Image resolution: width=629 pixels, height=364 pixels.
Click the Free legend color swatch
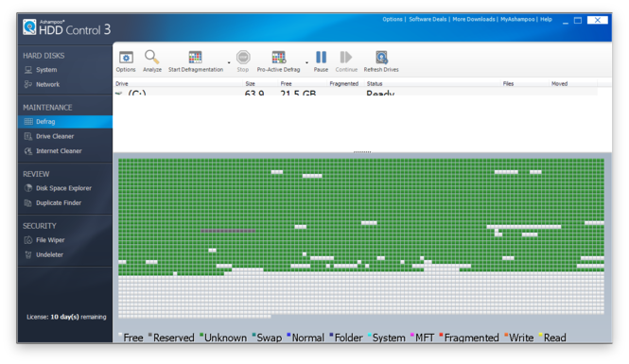[120, 335]
